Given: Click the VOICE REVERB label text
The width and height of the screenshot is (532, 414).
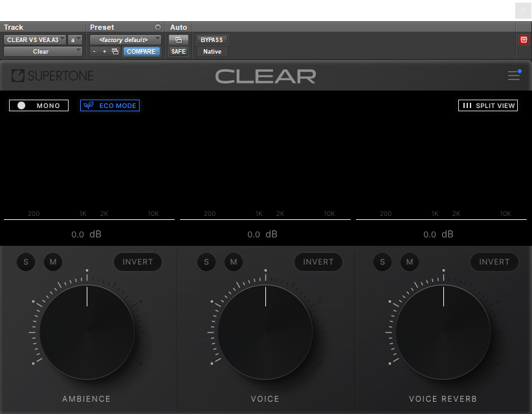Looking at the screenshot, I should point(443,398).
